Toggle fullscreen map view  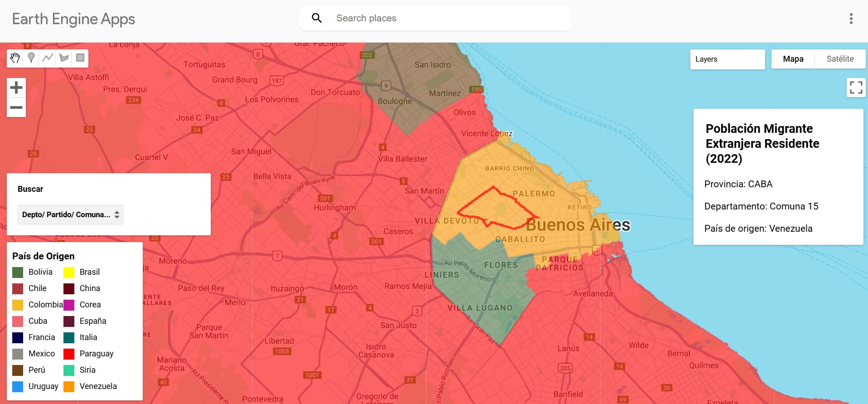[x=856, y=88]
